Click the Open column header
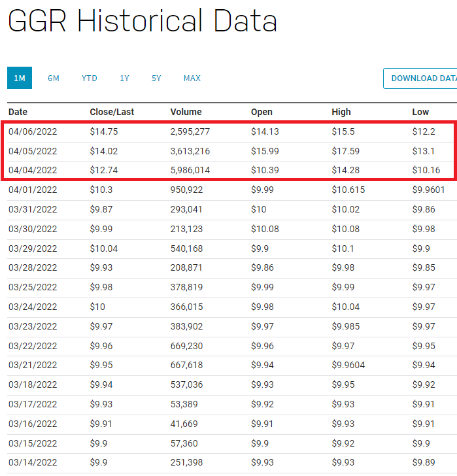 click(262, 112)
